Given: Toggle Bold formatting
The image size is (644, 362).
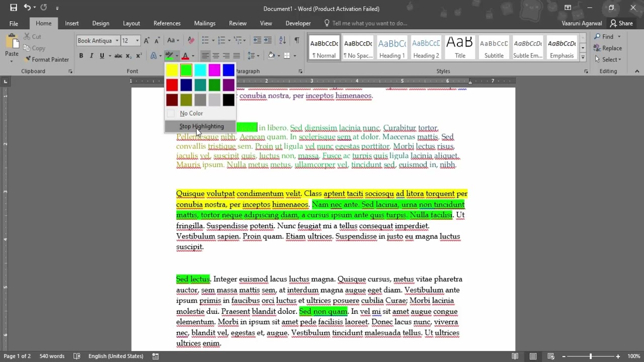Looking at the screenshot, I should pyautogui.click(x=81, y=56).
